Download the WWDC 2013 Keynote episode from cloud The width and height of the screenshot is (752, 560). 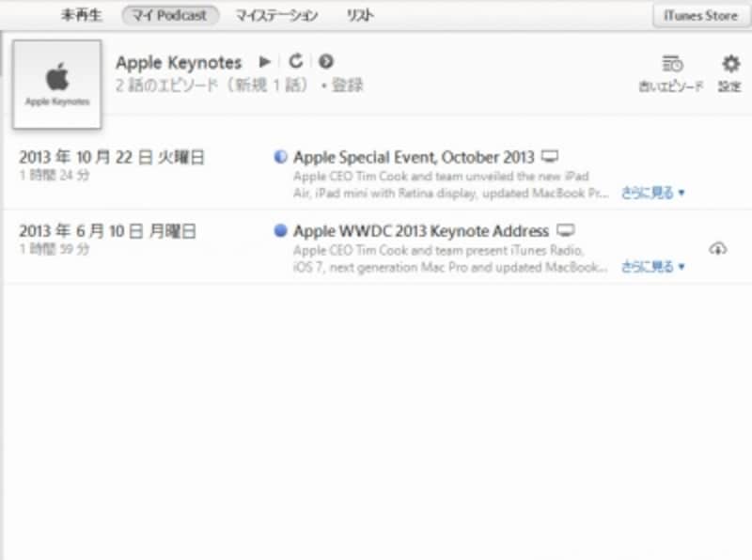click(x=717, y=249)
